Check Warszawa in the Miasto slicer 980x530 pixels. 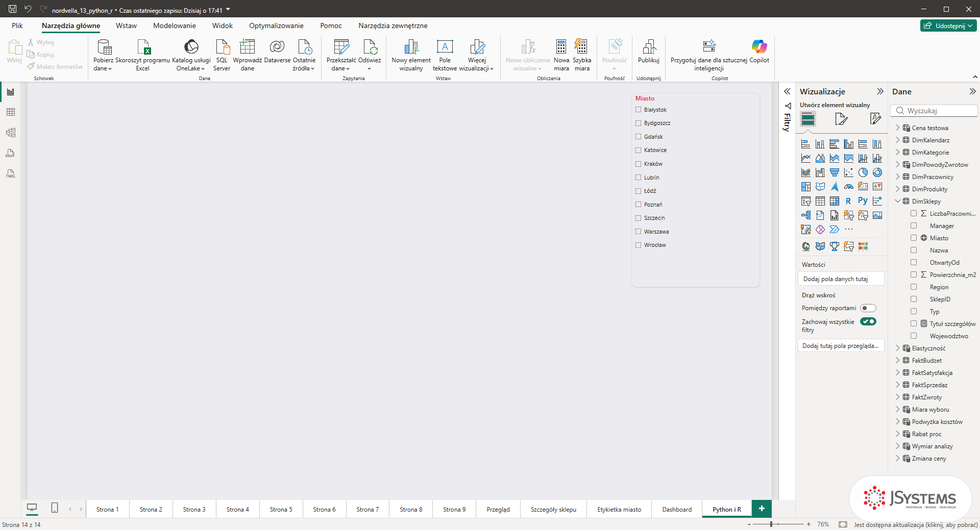click(x=638, y=232)
